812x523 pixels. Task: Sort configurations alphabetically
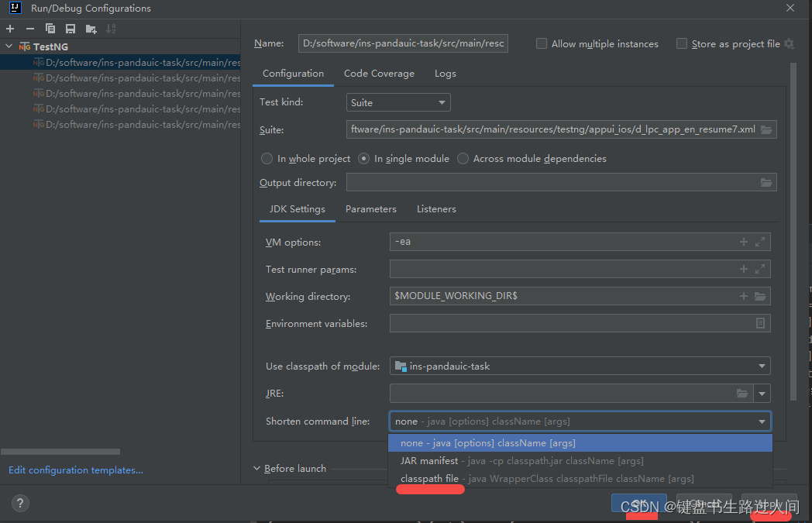[111, 29]
